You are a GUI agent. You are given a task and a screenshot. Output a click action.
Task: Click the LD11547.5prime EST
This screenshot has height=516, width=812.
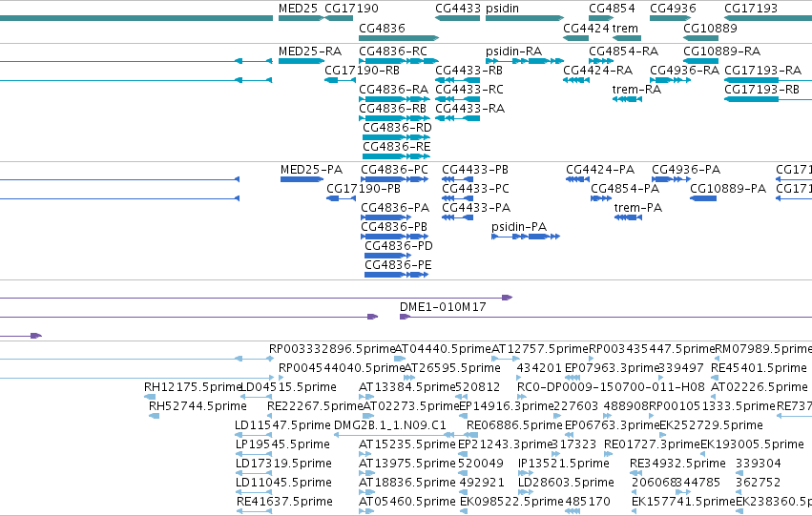point(253,435)
